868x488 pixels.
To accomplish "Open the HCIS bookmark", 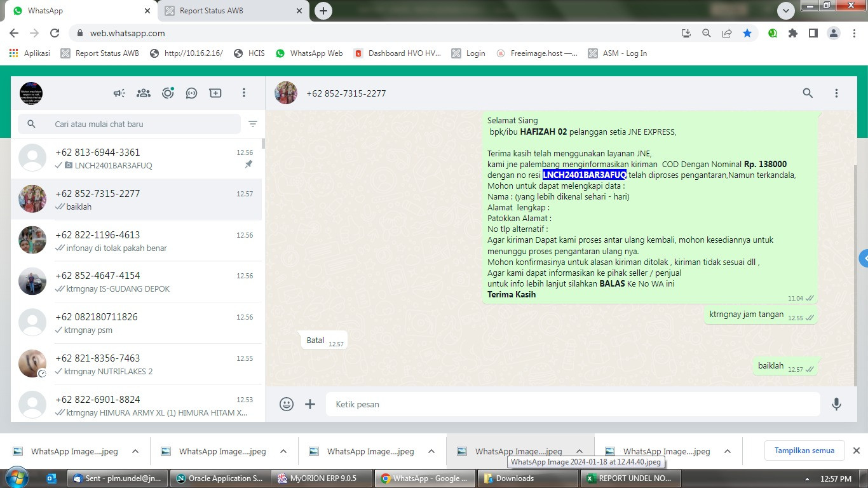I will coord(249,53).
